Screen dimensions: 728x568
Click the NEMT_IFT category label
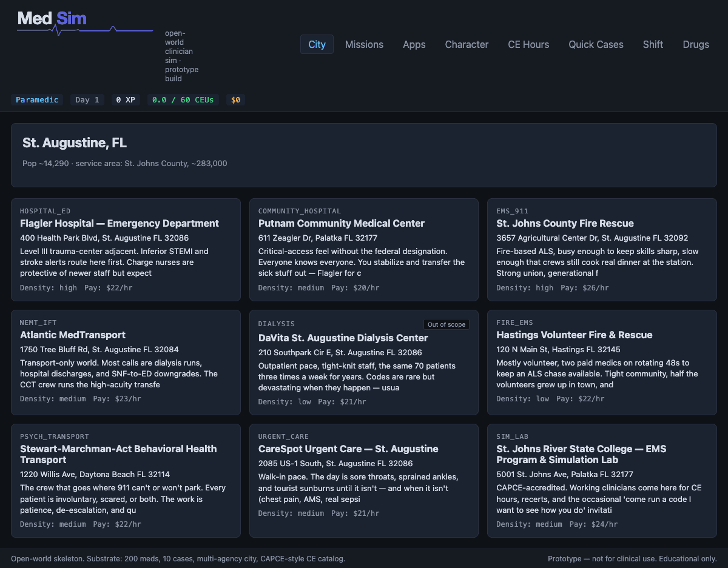click(x=38, y=322)
